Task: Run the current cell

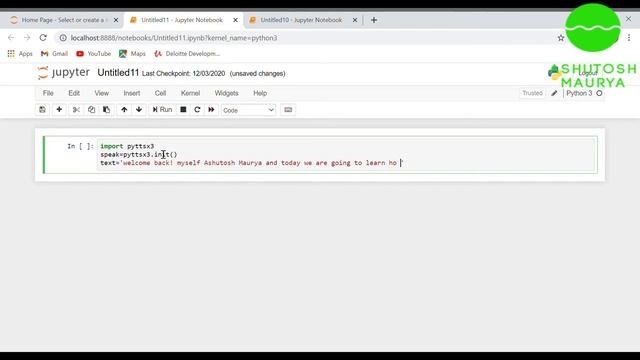Action: 162,110
